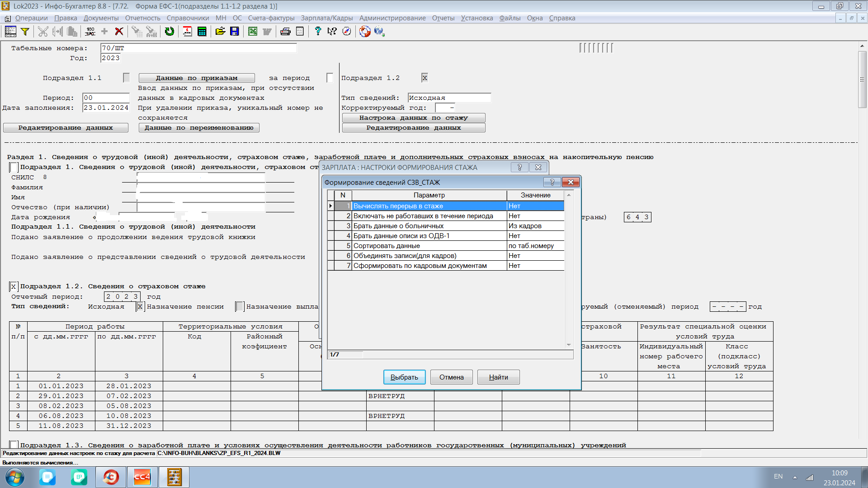Click the compass navigator icon
This screenshot has width=868, height=488.
tap(347, 31)
